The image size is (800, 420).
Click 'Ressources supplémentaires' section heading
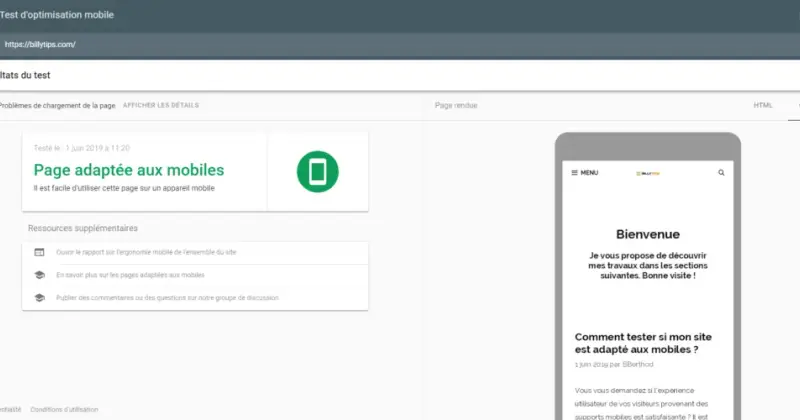pyautogui.click(x=83, y=228)
